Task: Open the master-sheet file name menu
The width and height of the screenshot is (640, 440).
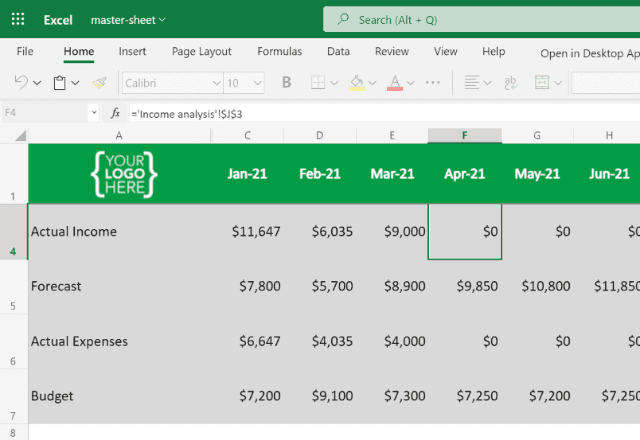Action: (x=128, y=20)
